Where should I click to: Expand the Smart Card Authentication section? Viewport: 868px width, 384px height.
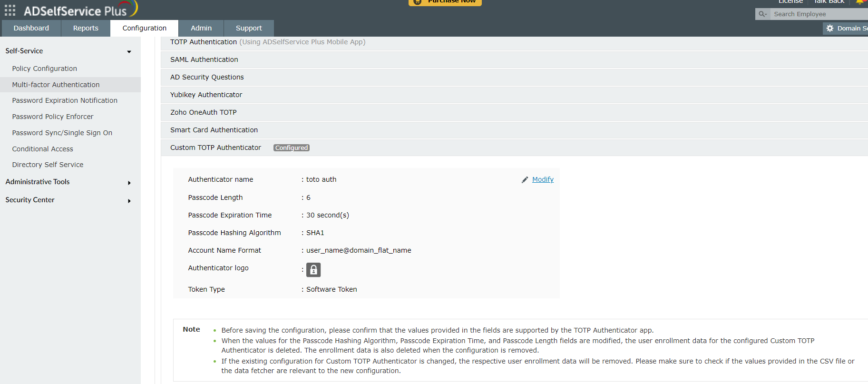point(514,130)
